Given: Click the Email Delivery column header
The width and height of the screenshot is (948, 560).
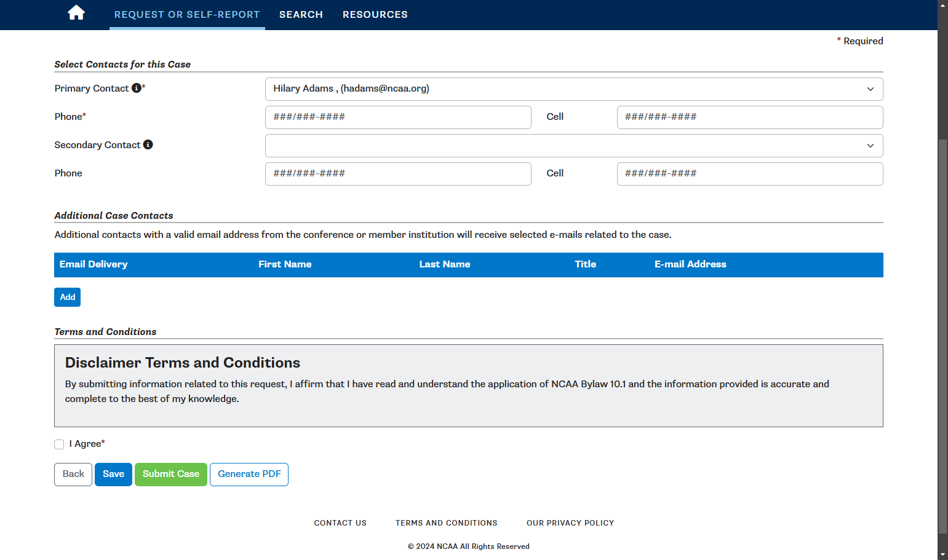Looking at the screenshot, I should [94, 264].
